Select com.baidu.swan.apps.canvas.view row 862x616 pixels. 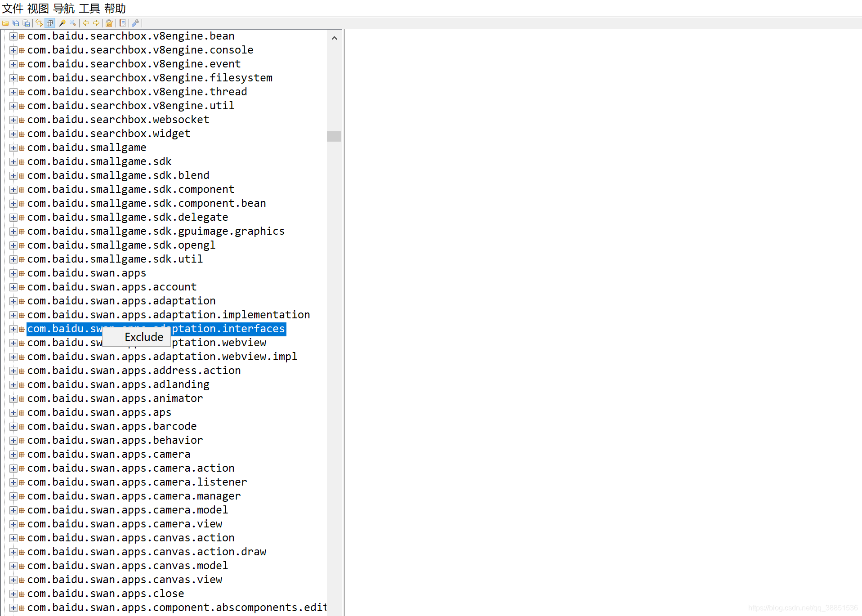(125, 580)
